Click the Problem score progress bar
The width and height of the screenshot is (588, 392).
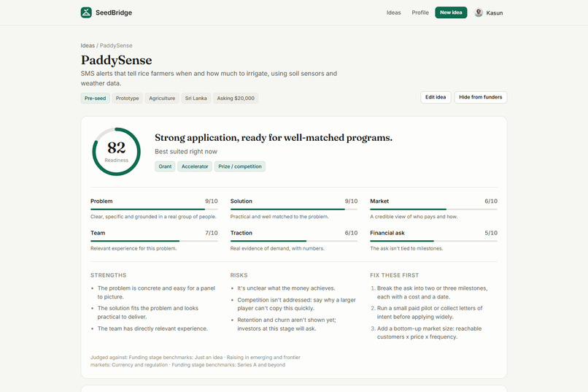coord(154,209)
